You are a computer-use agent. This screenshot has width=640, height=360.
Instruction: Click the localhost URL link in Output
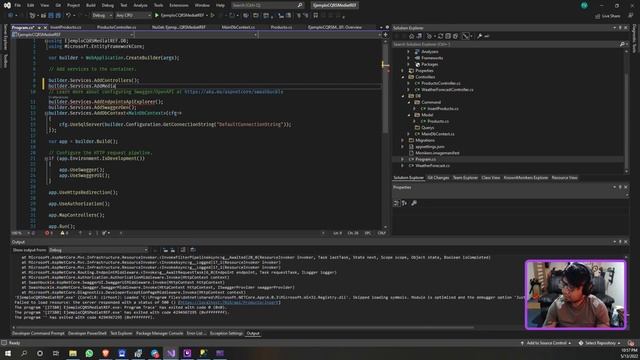(228, 302)
